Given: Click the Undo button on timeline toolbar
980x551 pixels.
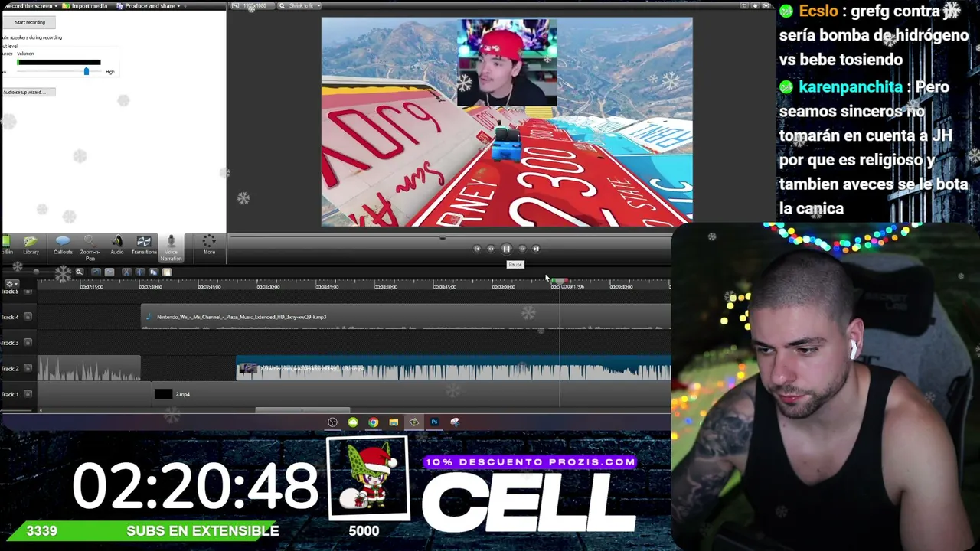Looking at the screenshot, I should [x=96, y=272].
